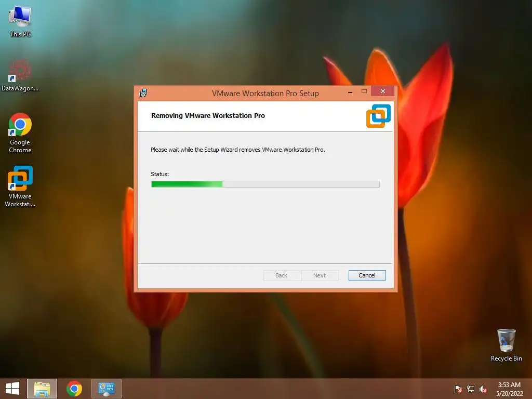Click the green removal progress bar
The image size is (532, 399).
(265, 184)
